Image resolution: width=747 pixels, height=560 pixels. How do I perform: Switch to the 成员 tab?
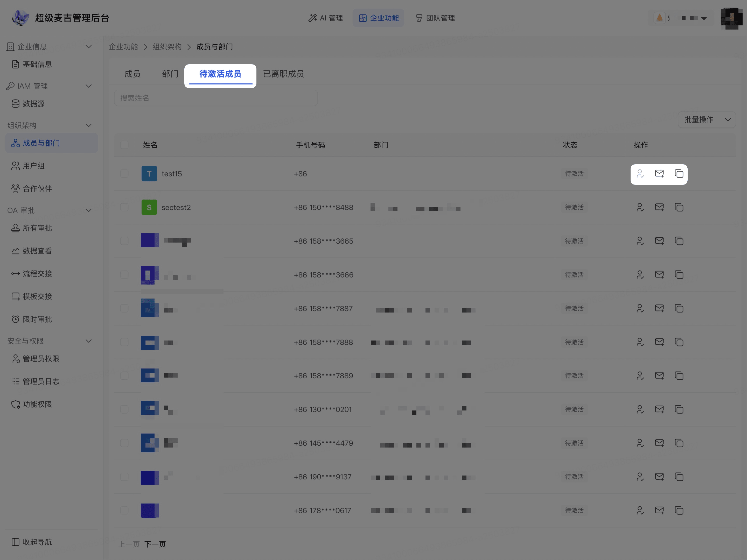click(x=132, y=74)
